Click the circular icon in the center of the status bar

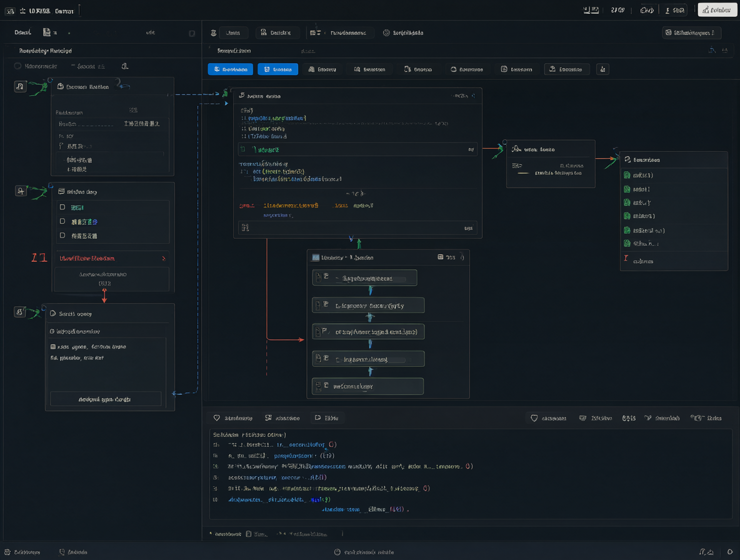coord(337,552)
